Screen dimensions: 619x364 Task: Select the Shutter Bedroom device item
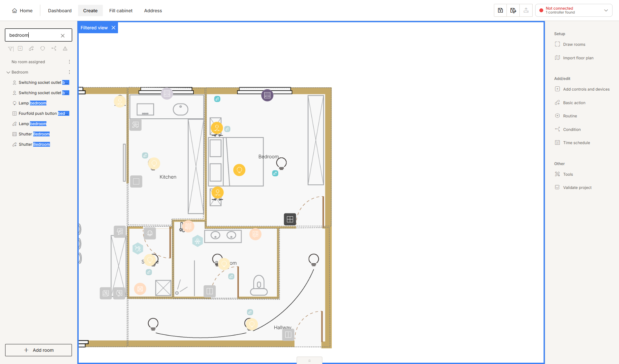31,134
